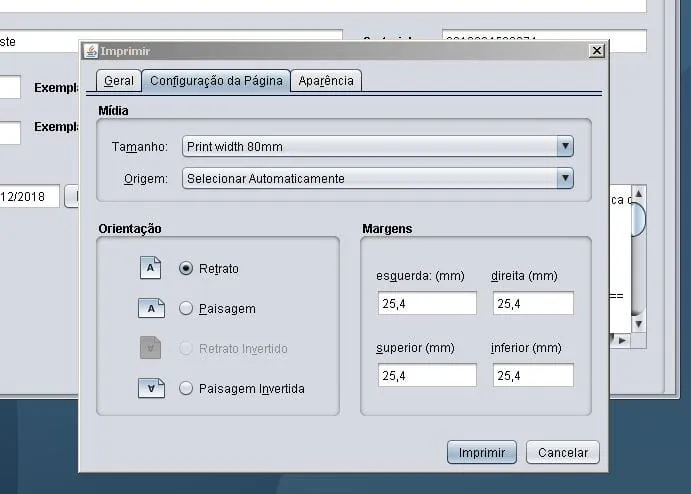Click the esquerda margin input field

[427, 303]
